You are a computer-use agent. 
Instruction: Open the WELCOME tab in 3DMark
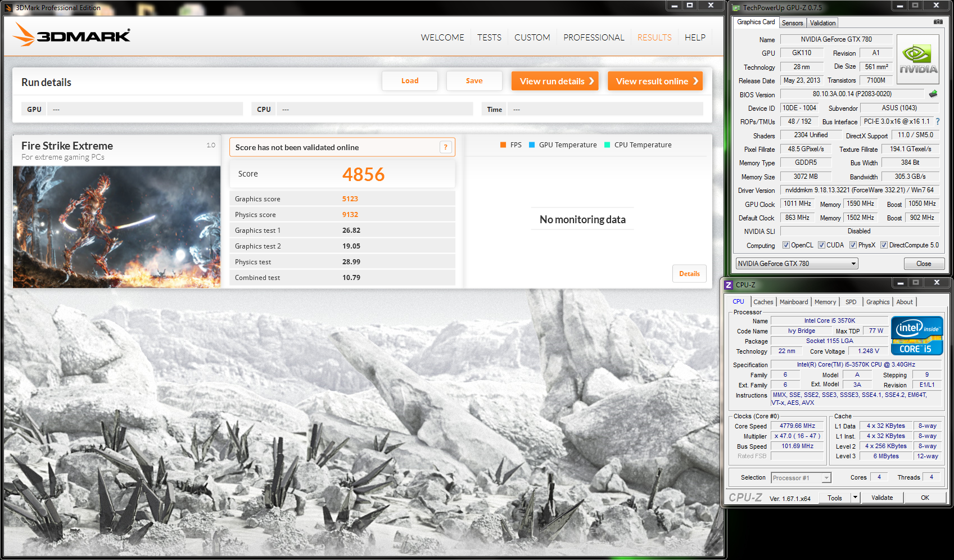click(x=442, y=37)
